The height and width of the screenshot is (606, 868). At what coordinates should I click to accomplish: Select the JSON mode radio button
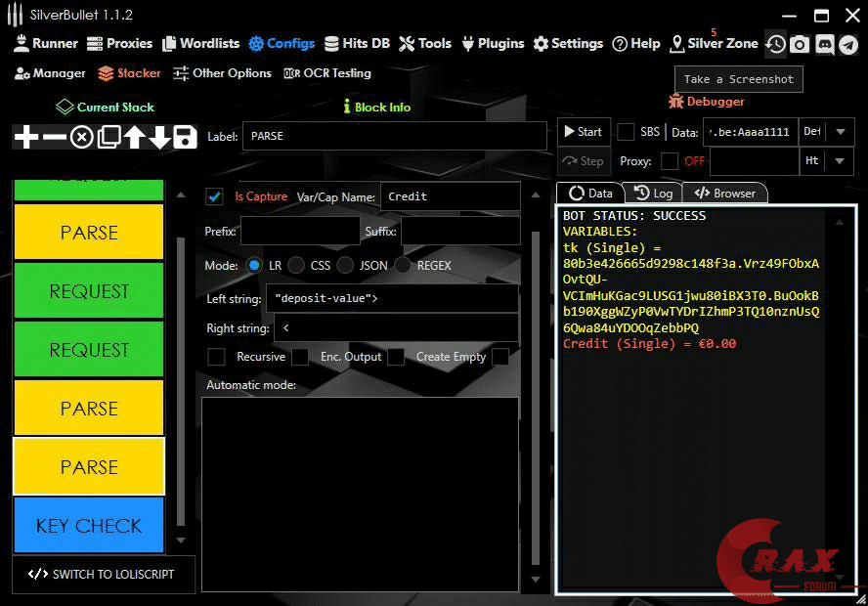pyautogui.click(x=345, y=265)
